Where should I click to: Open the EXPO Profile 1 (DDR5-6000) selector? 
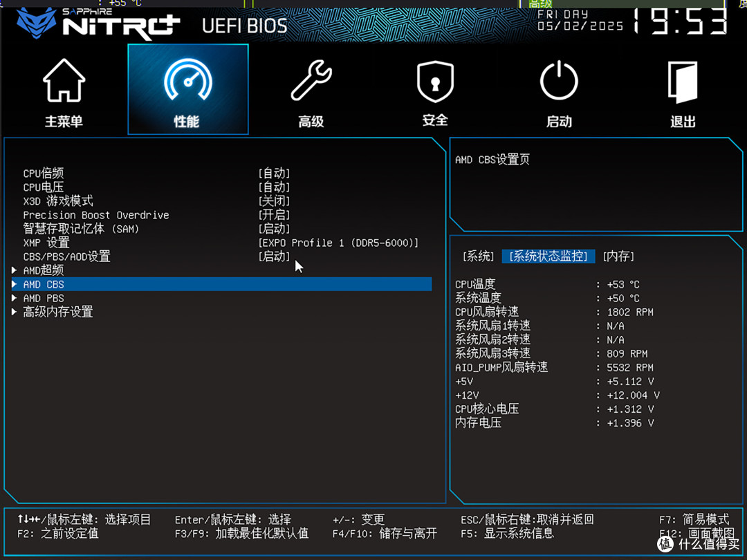coord(338,243)
